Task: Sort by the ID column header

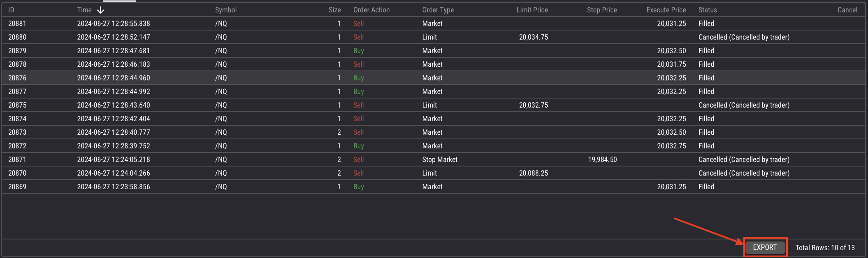Action: coord(11,10)
